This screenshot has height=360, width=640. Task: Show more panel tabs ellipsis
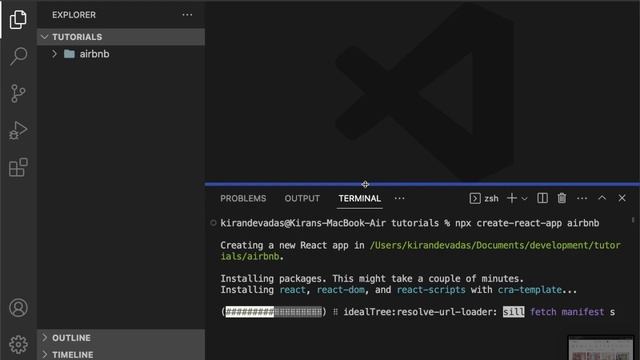coord(400,198)
